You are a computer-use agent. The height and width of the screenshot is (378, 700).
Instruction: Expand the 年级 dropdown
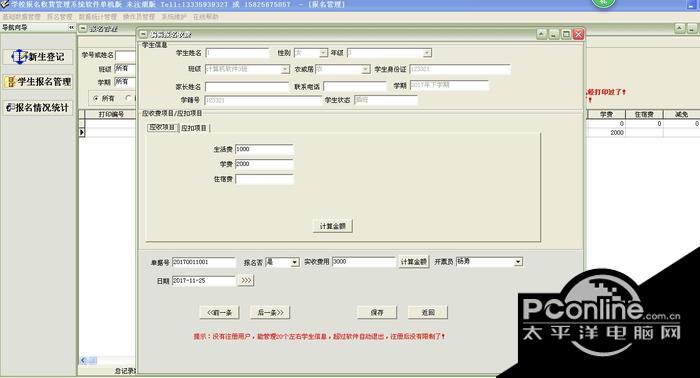click(427, 53)
